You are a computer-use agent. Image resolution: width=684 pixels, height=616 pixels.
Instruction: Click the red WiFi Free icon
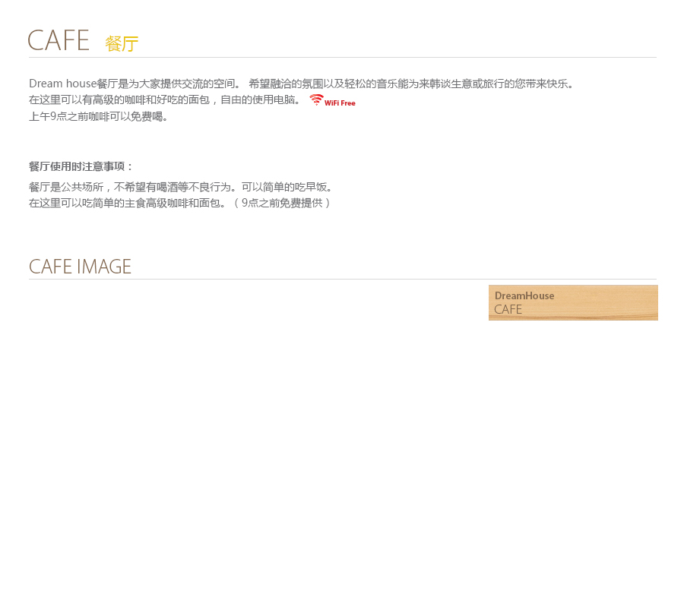[x=332, y=100]
